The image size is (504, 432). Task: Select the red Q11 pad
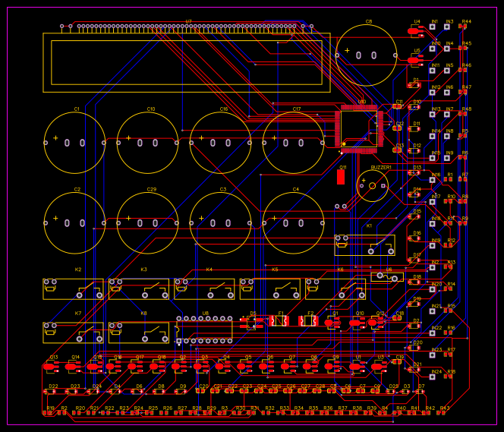pyautogui.click(x=341, y=177)
